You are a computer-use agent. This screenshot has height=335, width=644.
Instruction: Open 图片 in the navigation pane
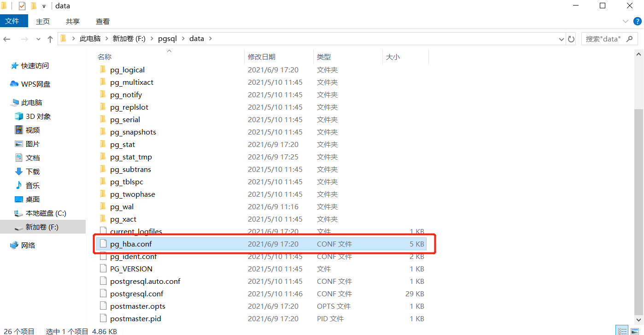pos(32,144)
